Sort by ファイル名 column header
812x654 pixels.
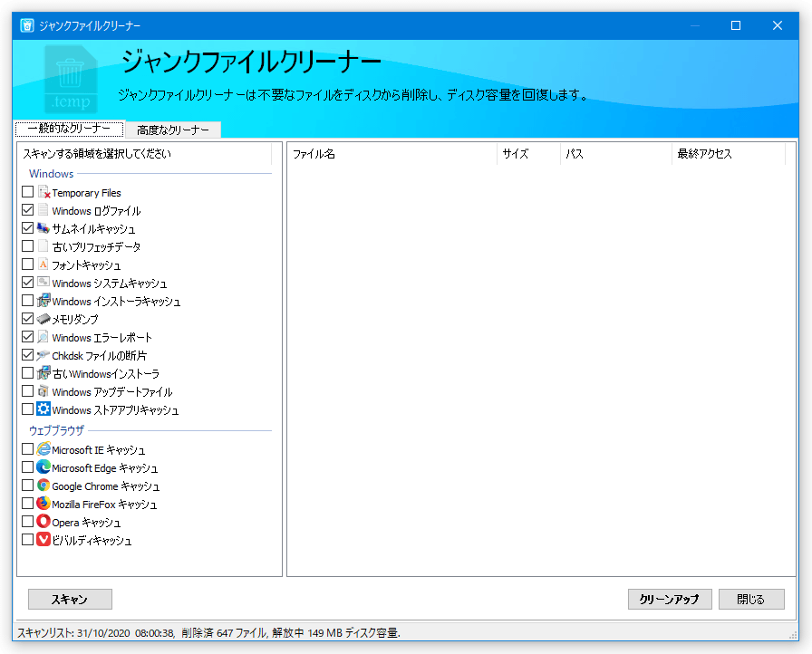coord(392,154)
